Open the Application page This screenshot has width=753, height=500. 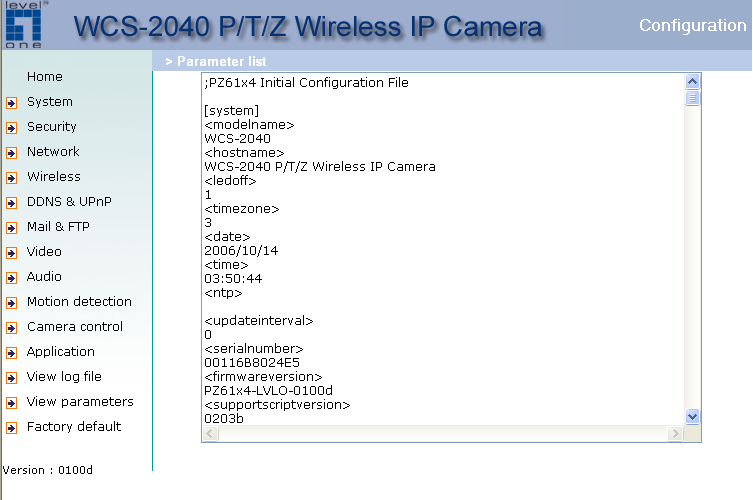(61, 352)
